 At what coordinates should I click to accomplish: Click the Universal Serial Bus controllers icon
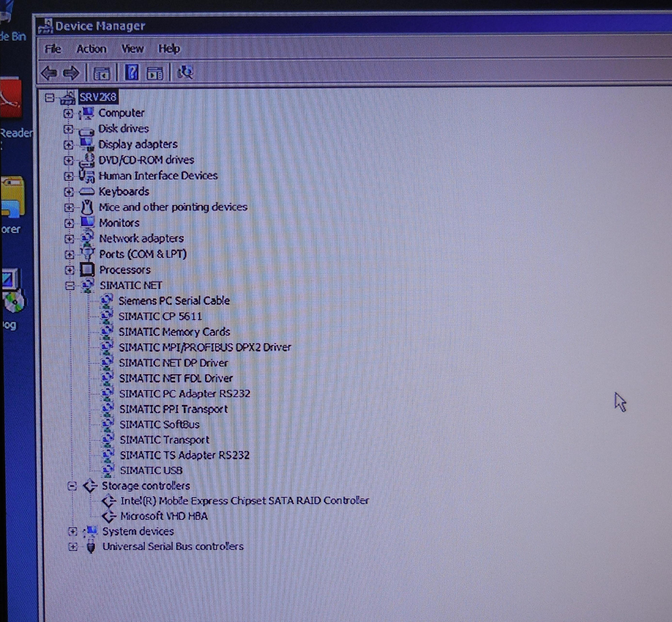point(91,547)
